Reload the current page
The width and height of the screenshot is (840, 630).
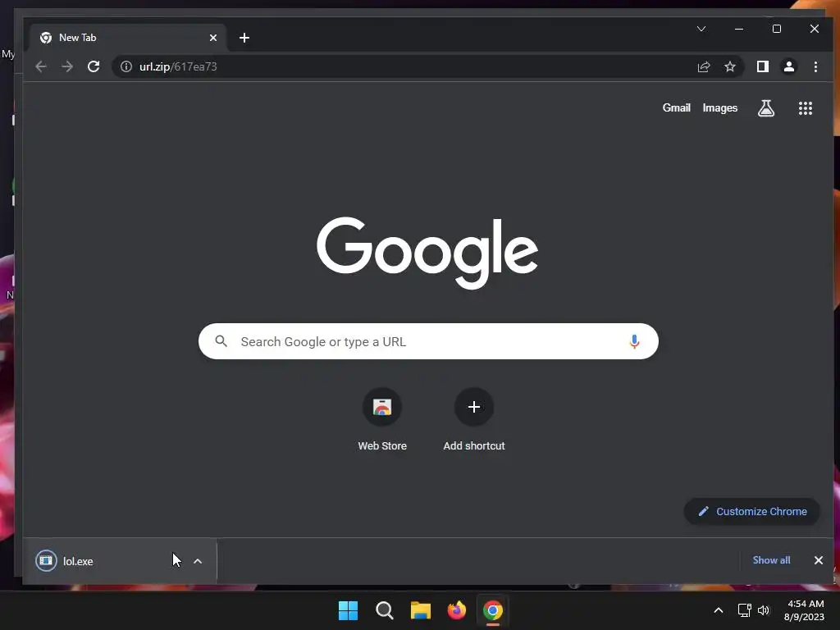point(94,67)
